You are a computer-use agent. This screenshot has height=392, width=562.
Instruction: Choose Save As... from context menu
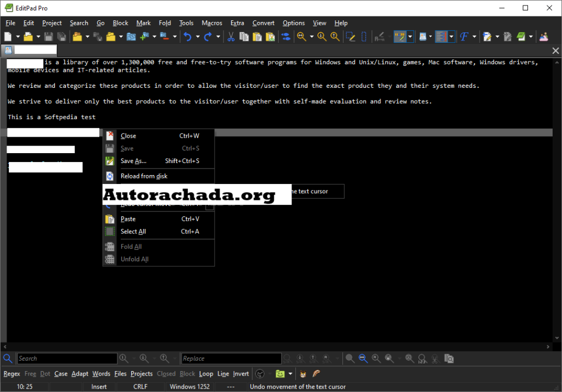tap(159, 161)
